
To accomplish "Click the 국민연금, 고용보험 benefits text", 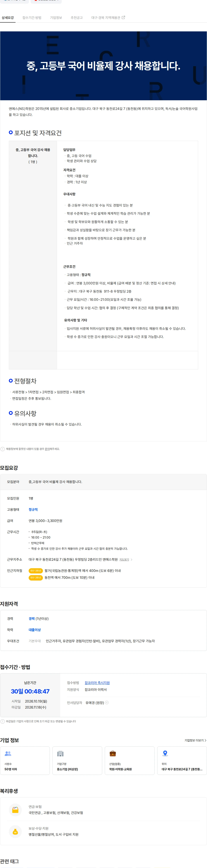I will (x=56, y=813).
